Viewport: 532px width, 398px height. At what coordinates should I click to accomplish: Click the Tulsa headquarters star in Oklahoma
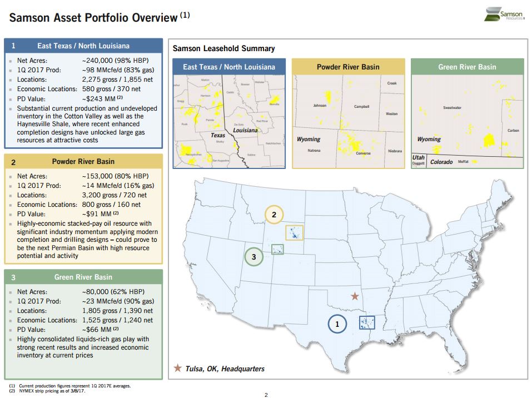(x=355, y=296)
